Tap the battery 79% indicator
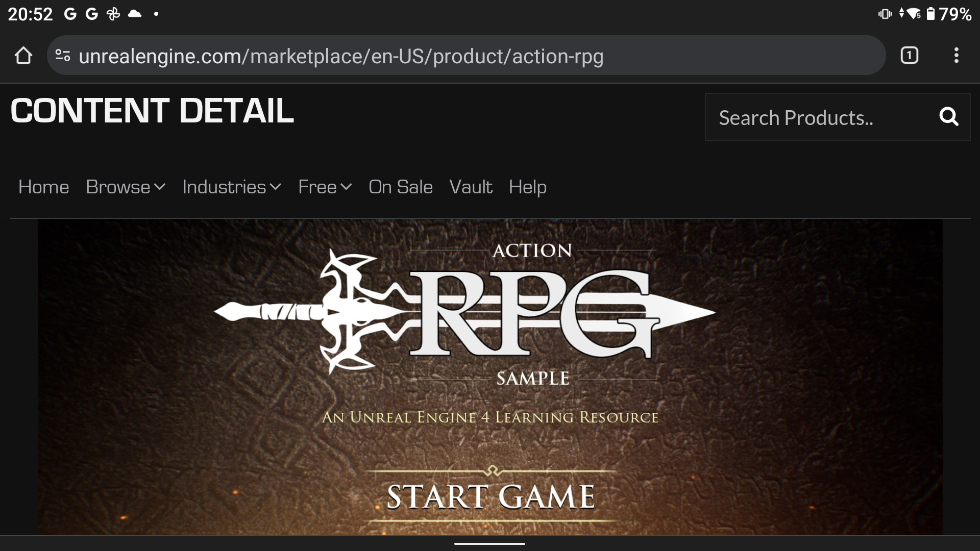The image size is (980, 551). click(x=948, y=14)
